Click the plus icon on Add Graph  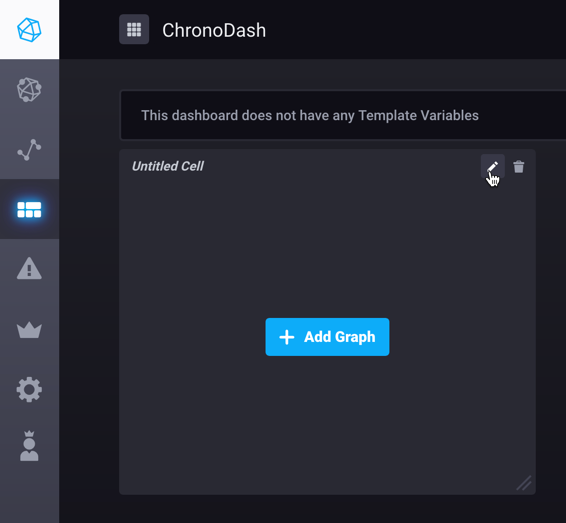287,337
